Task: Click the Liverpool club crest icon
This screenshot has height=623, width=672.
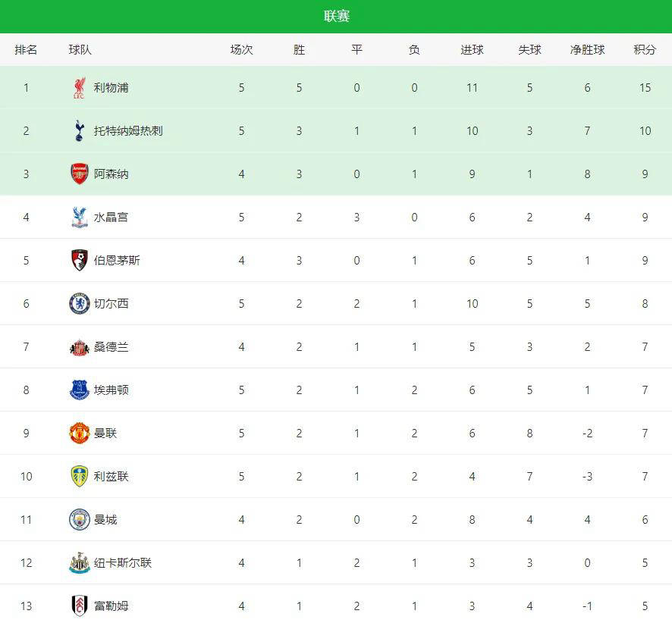Action: point(79,88)
